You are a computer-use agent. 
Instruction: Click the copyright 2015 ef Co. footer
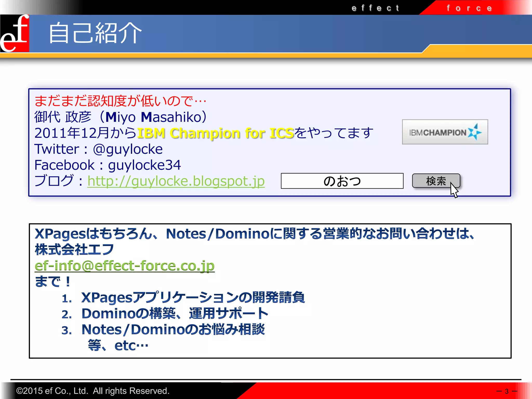(x=93, y=391)
